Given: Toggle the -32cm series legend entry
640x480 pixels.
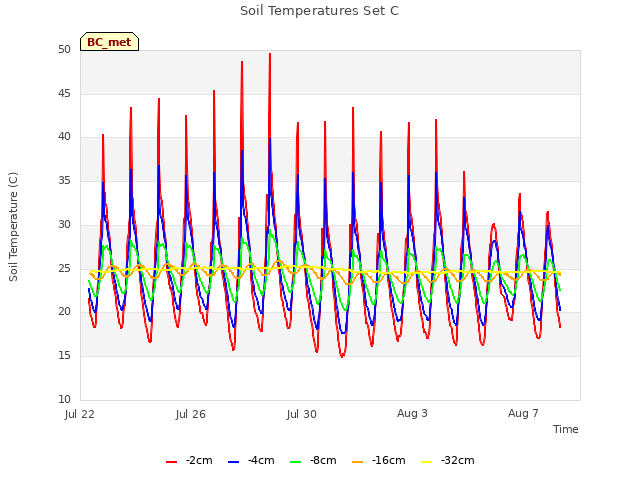Looking at the screenshot, I should tap(448, 460).
